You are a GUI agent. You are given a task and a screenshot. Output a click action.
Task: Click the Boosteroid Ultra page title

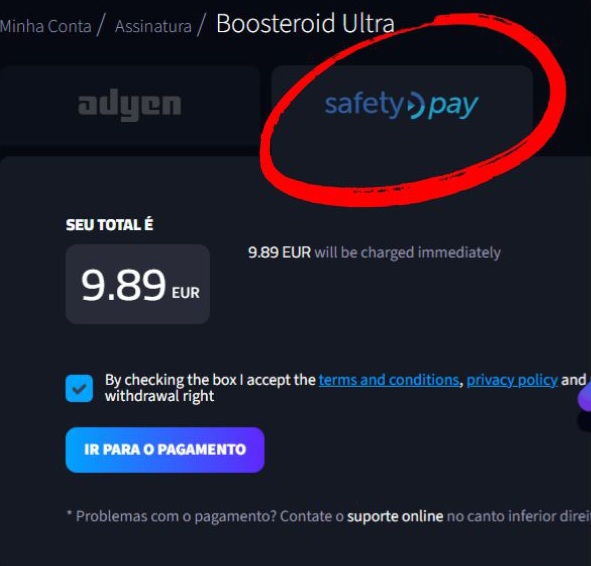coord(305,23)
